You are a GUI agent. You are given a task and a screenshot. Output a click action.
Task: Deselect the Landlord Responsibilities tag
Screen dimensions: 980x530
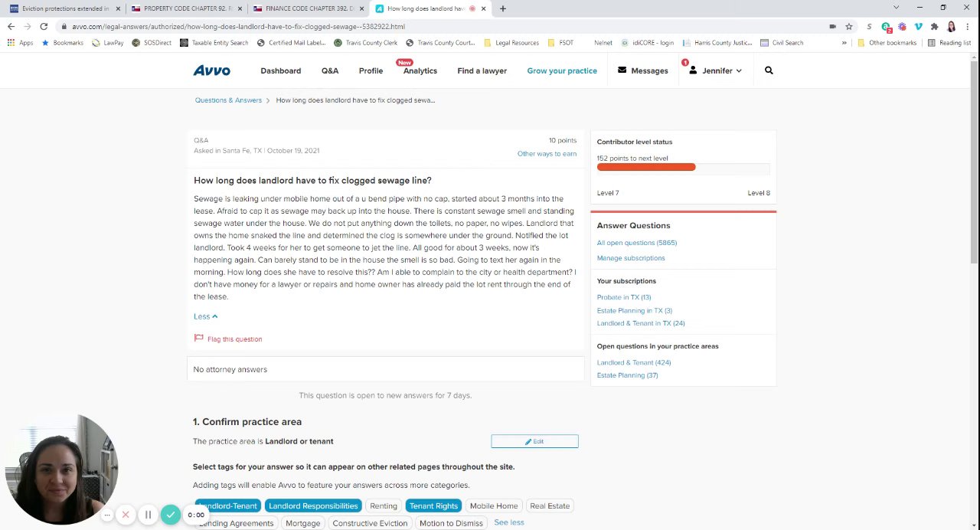click(x=313, y=505)
